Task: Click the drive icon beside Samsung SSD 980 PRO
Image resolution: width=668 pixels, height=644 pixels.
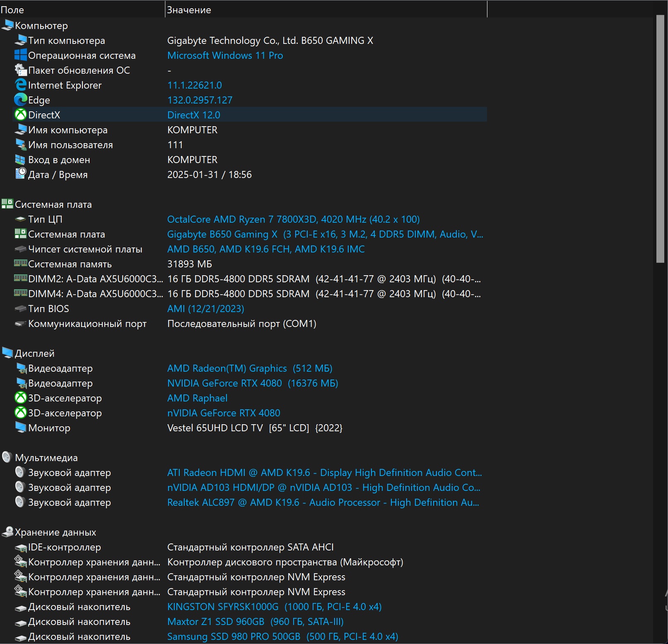Action: 21,638
